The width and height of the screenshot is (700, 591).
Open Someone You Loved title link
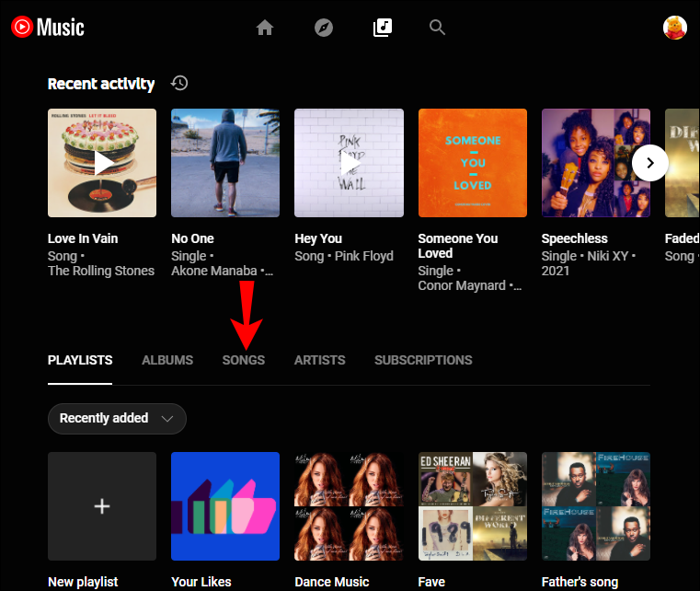pos(458,246)
